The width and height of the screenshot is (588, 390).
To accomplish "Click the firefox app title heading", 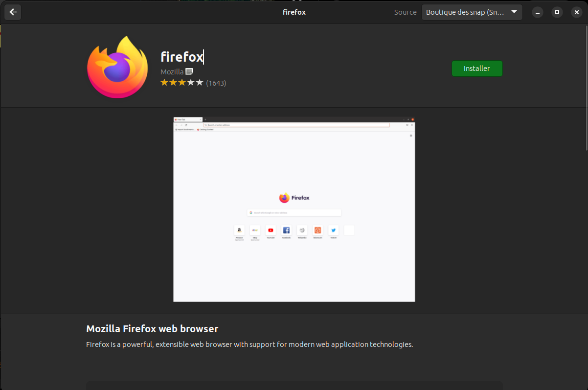I will [181, 57].
